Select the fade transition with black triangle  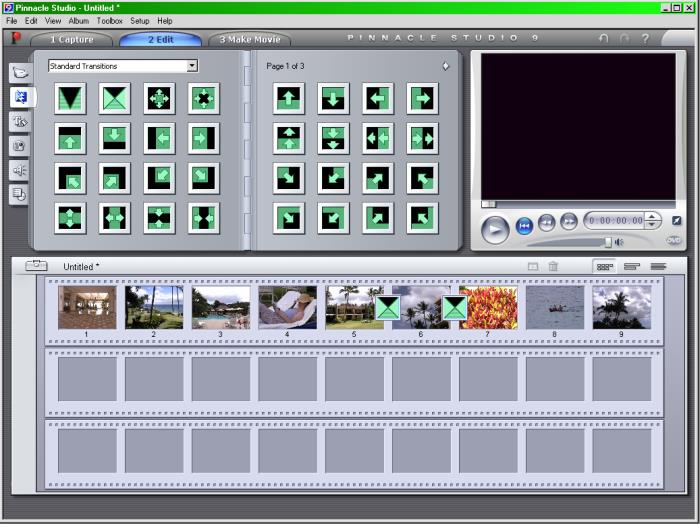click(x=70, y=98)
